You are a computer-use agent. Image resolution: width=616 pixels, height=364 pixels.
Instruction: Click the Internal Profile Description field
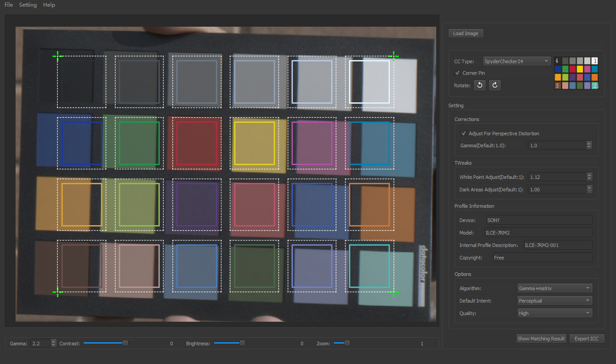click(x=557, y=245)
